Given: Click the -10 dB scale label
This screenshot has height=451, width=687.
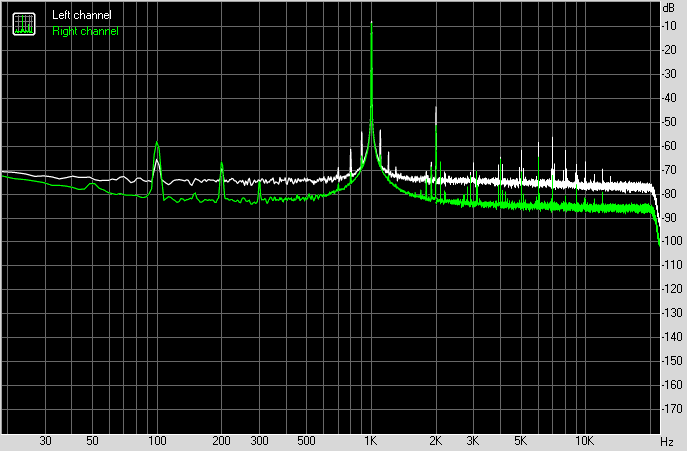Looking at the screenshot, I should pyautogui.click(x=669, y=26).
